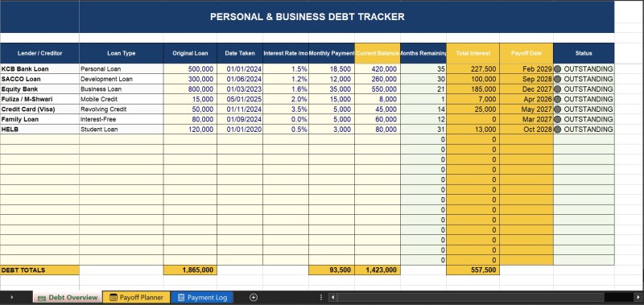Select the Status header cell
644x305 pixels.
584,53
